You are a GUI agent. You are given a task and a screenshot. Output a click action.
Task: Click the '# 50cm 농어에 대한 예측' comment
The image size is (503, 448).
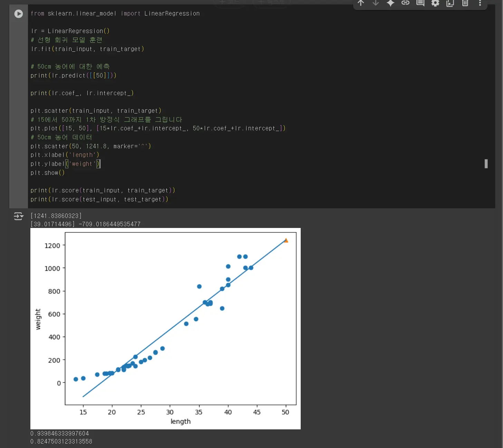point(70,67)
